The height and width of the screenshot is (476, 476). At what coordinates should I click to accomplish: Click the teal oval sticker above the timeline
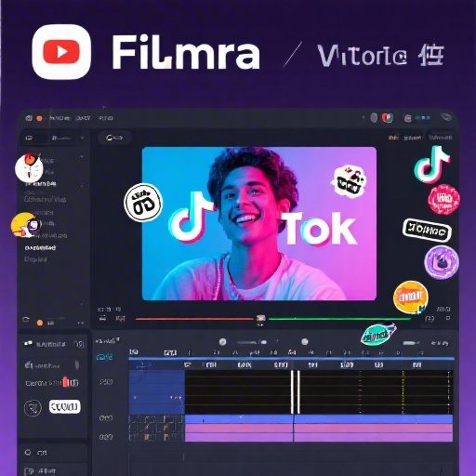[378, 334]
